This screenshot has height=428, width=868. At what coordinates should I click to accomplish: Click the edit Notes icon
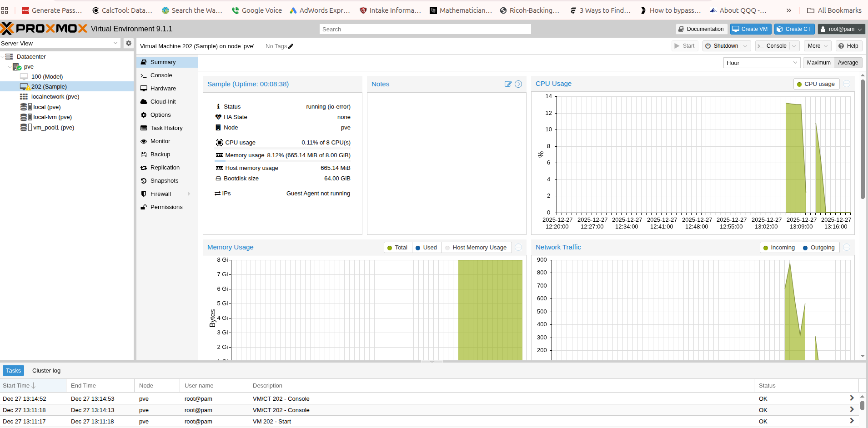508,84
